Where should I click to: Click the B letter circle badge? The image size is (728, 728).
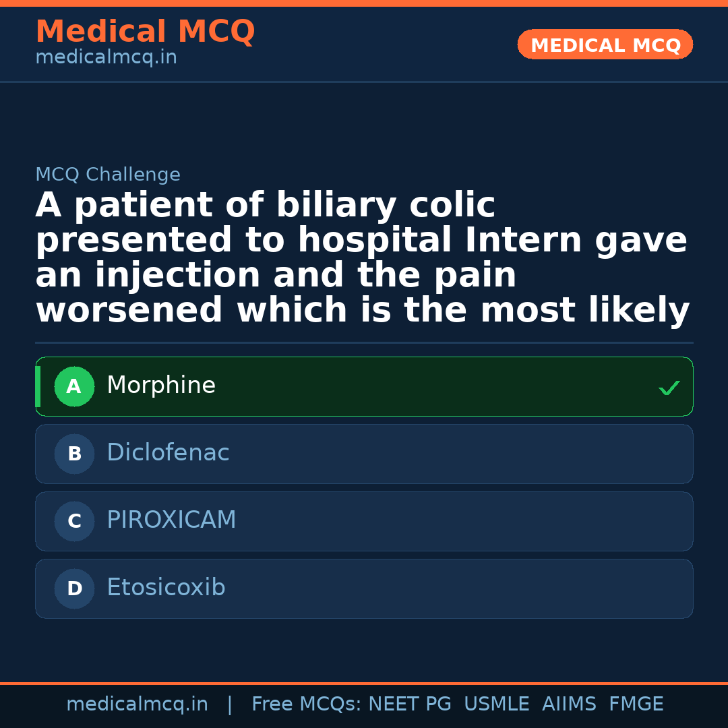pyautogui.click(x=74, y=454)
